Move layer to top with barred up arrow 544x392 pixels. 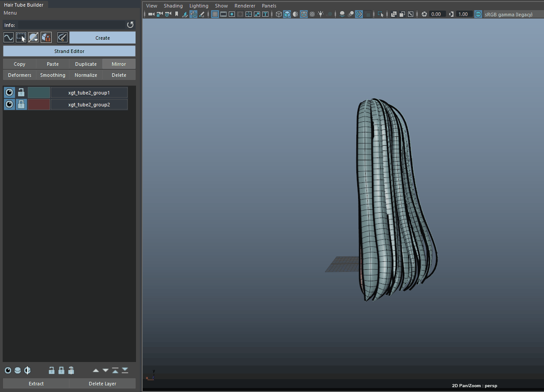115,370
